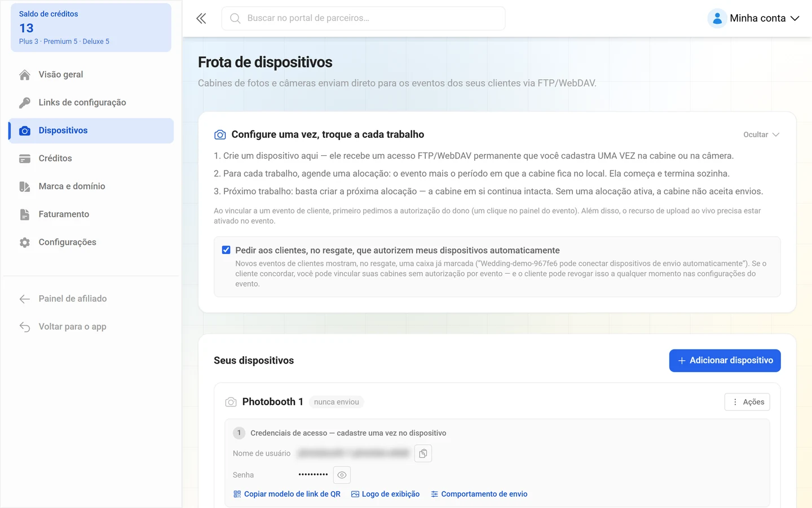
Task: Focus the Buscar no portal de parceiros field
Action: tap(363, 19)
